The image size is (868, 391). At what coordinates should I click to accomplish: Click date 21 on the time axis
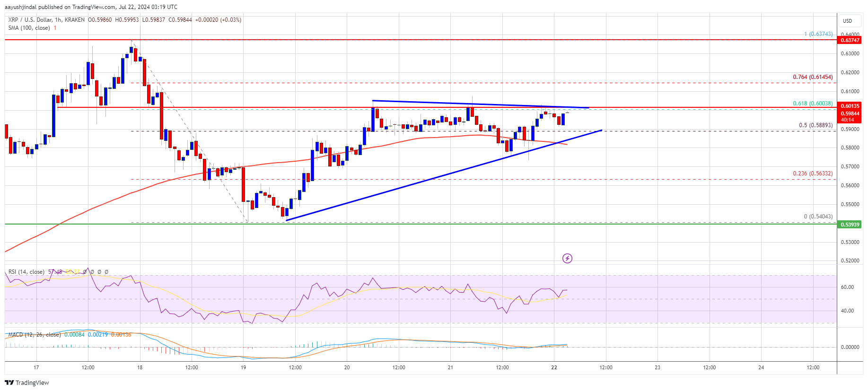point(450,367)
